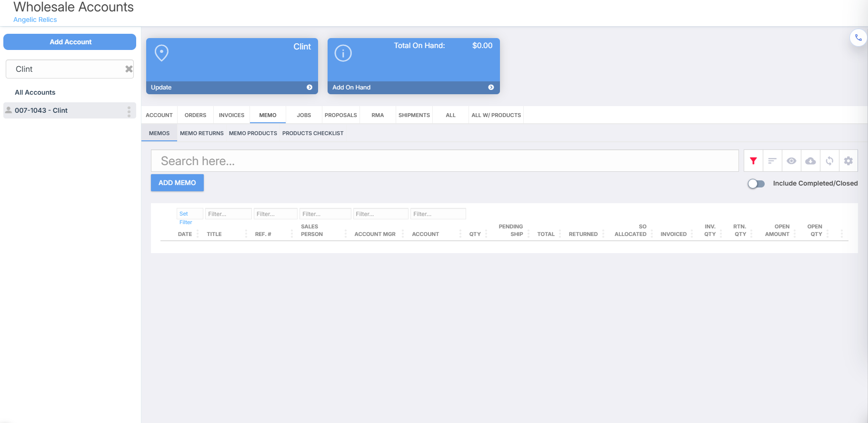Click the person icon beside 007-1043 - Clint
Screen dimensions: 868x423
(8, 110)
